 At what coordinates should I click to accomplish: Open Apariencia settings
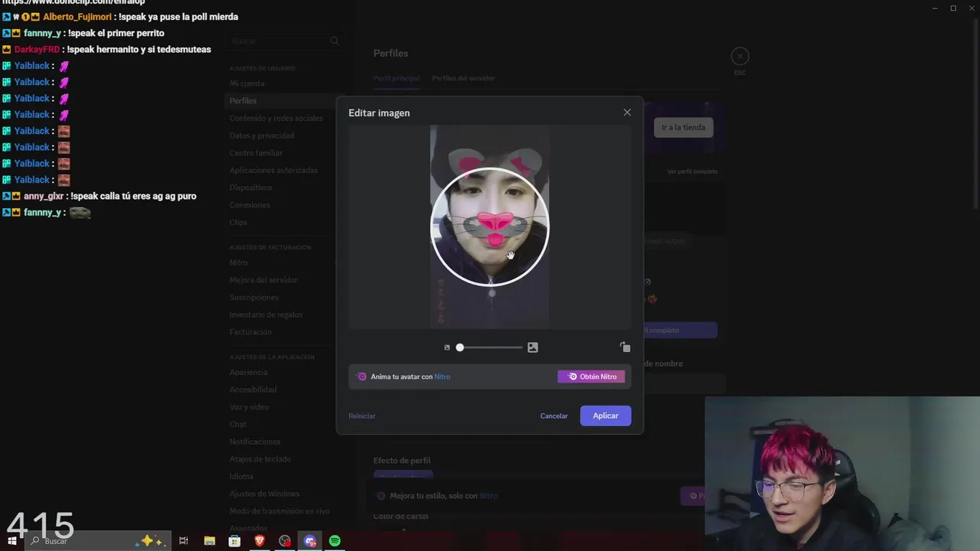(x=248, y=372)
